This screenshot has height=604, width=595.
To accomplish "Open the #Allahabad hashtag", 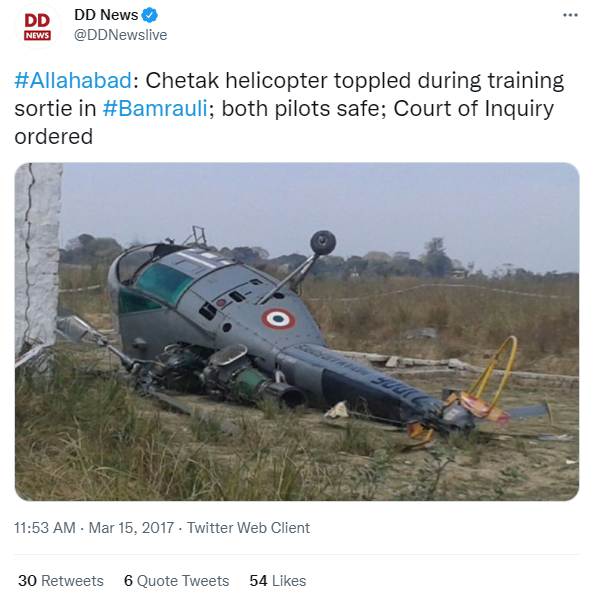I will coord(73,81).
